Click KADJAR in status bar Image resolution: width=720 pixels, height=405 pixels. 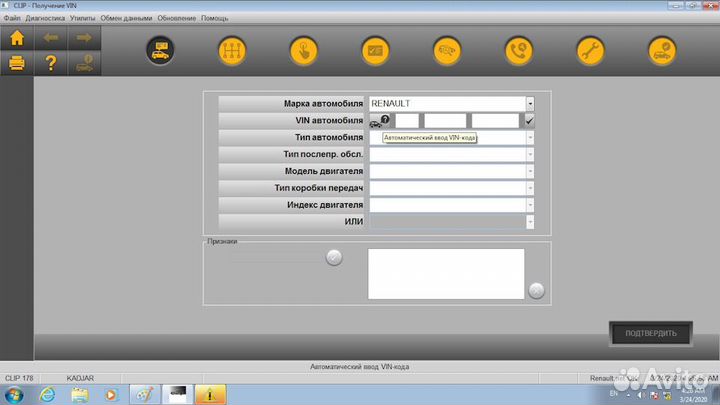click(x=80, y=378)
